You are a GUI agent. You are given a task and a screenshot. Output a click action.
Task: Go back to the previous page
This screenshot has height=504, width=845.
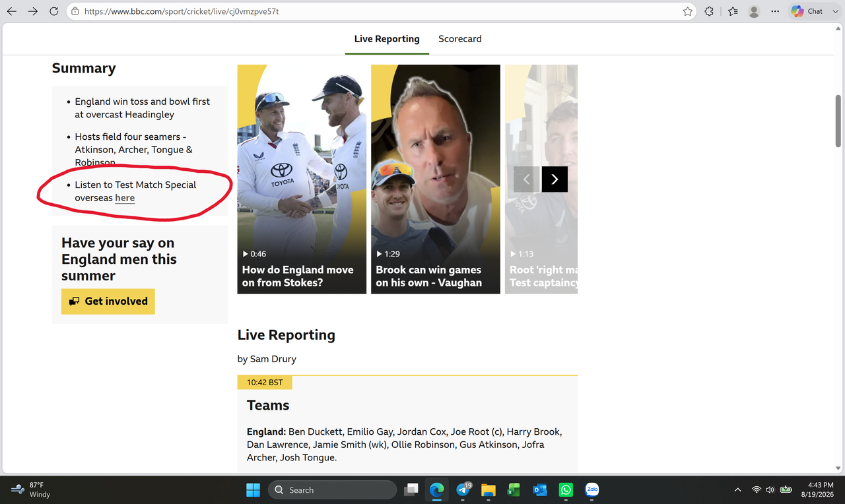[12, 11]
